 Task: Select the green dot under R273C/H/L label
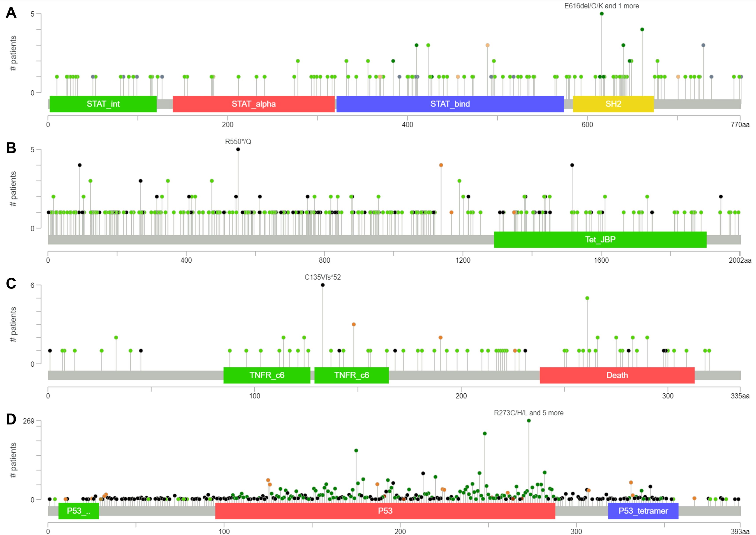529,421
